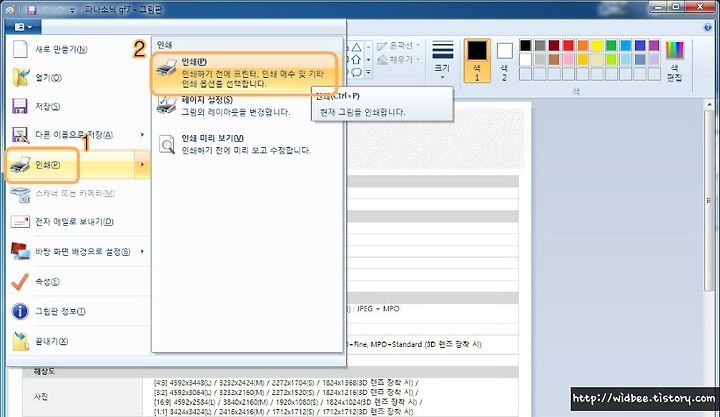Expand the 바탕 화면 배경으로 설정 submenu arrow

click(142, 251)
